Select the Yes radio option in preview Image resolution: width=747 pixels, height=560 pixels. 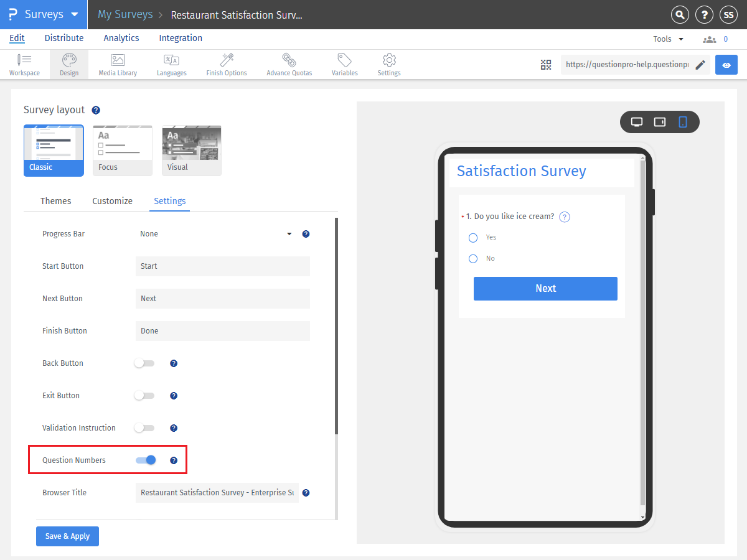click(x=472, y=237)
